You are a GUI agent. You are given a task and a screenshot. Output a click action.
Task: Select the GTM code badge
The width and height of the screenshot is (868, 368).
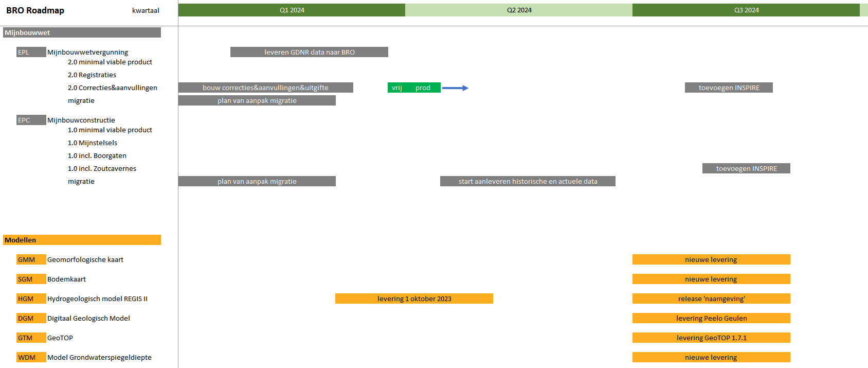point(31,338)
